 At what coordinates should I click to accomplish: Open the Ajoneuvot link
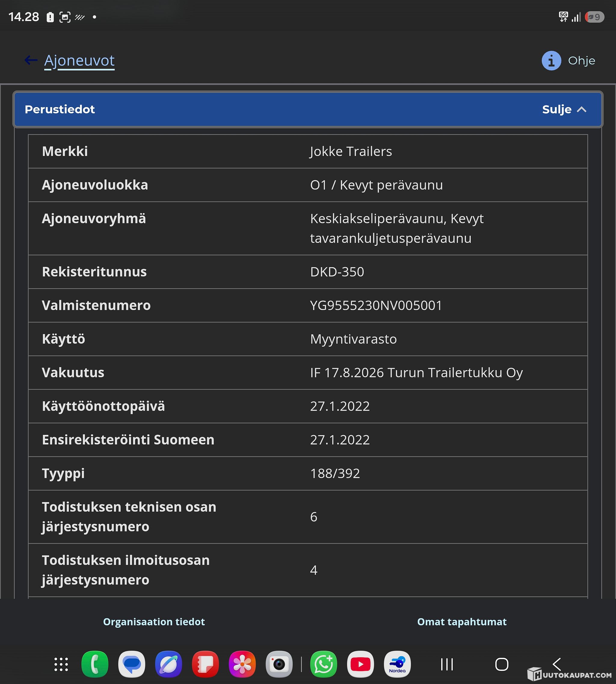[x=79, y=60]
